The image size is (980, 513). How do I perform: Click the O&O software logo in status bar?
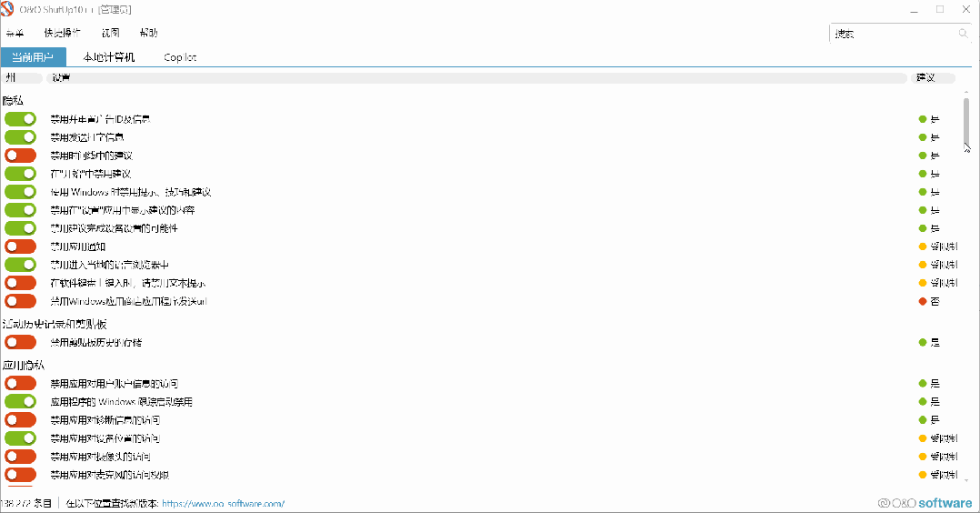click(925, 503)
